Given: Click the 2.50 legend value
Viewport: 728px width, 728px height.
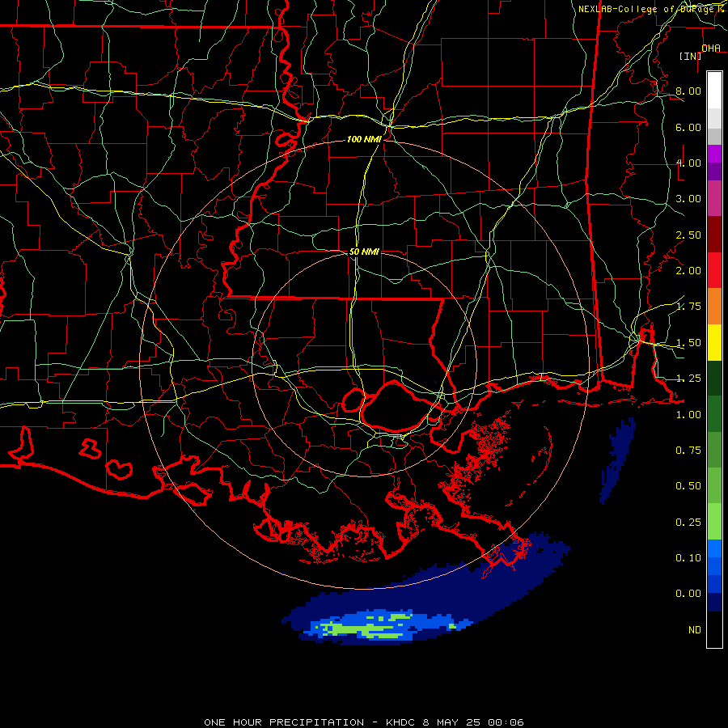Looking at the screenshot, I should click(688, 235).
